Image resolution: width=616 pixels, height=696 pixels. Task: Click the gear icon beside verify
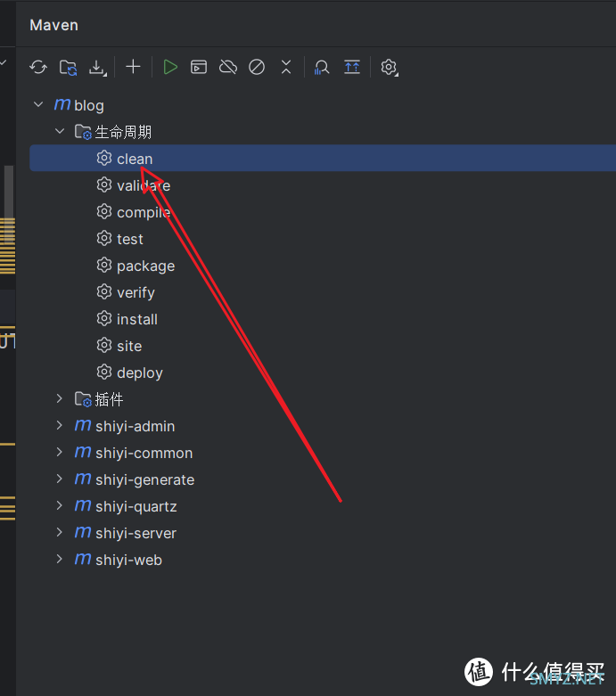pyautogui.click(x=104, y=291)
